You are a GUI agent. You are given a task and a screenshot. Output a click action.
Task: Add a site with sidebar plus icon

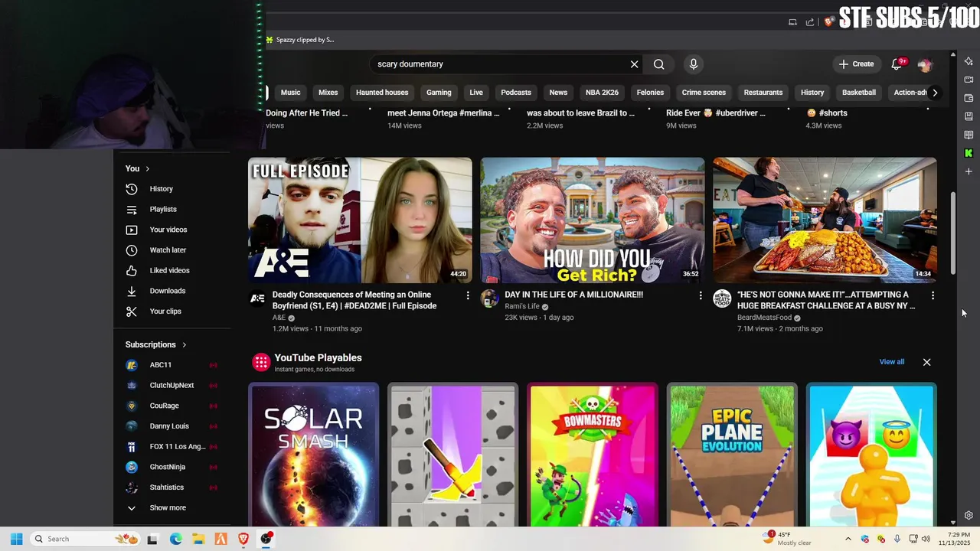click(x=969, y=171)
